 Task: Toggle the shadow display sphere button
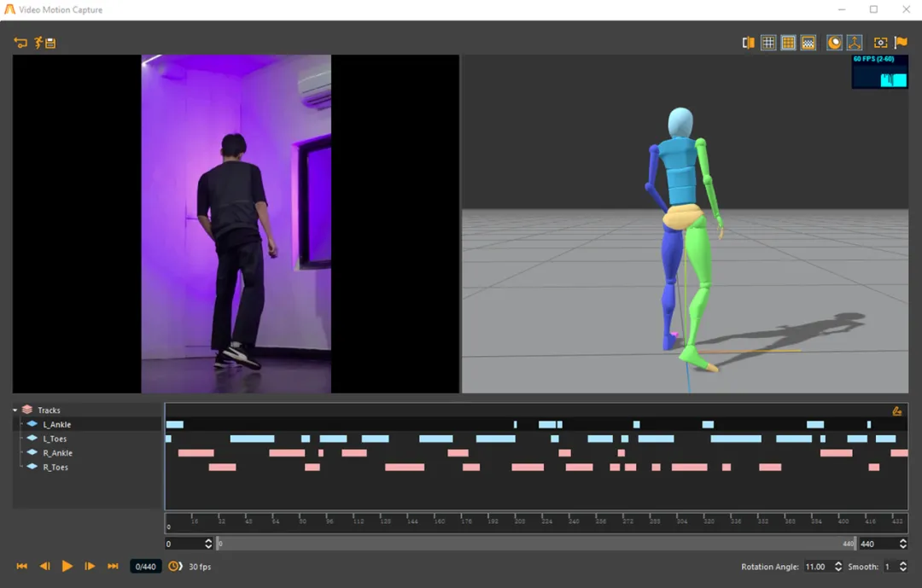(835, 43)
